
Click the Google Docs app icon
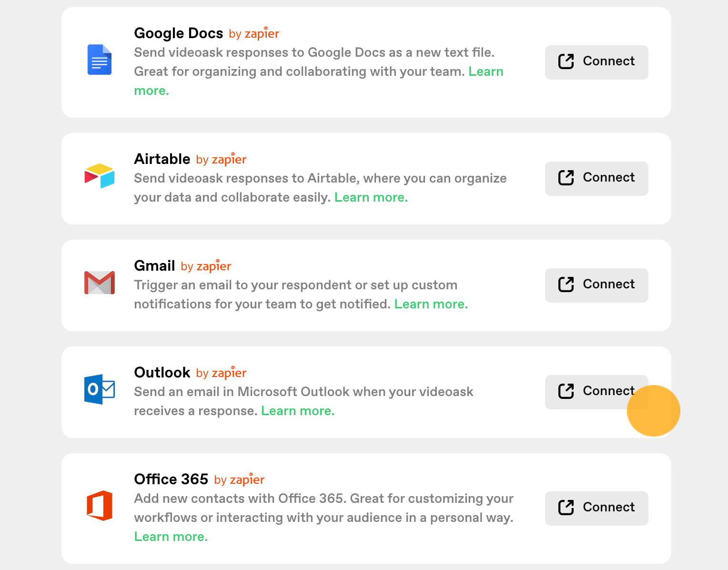click(x=100, y=60)
